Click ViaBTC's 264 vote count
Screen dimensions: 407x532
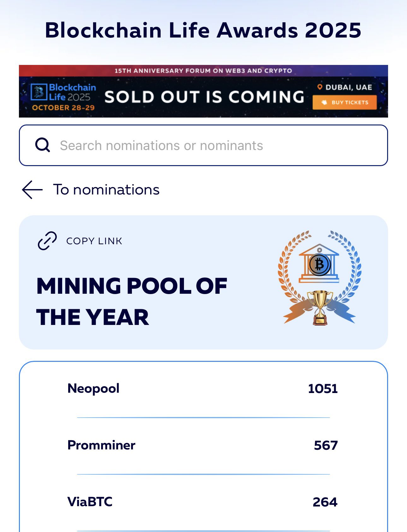325,502
